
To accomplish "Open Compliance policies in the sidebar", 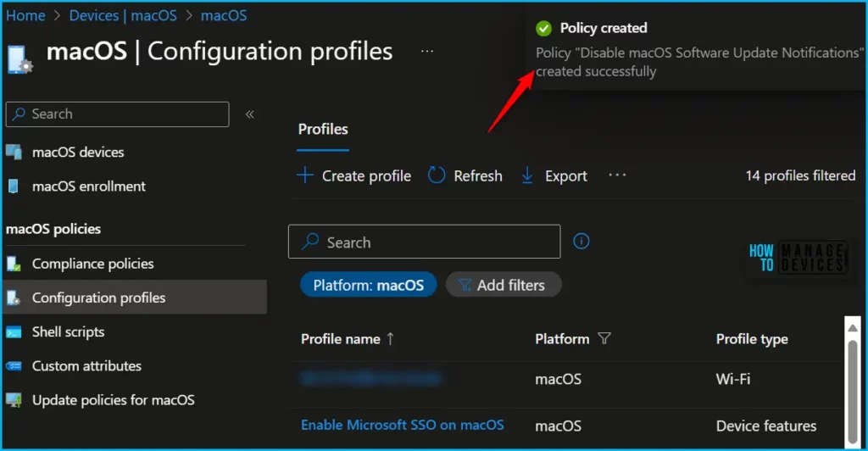I will 93,264.
